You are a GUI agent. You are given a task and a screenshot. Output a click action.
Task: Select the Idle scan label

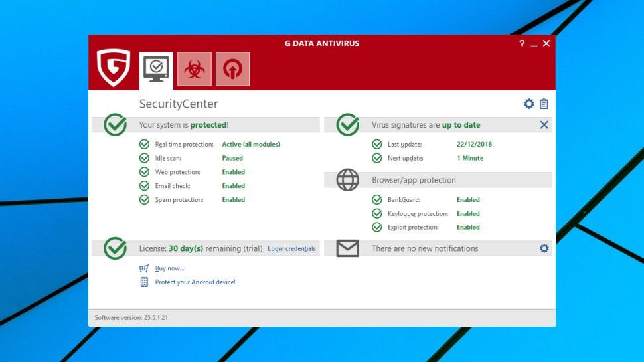(x=168, y=158)
